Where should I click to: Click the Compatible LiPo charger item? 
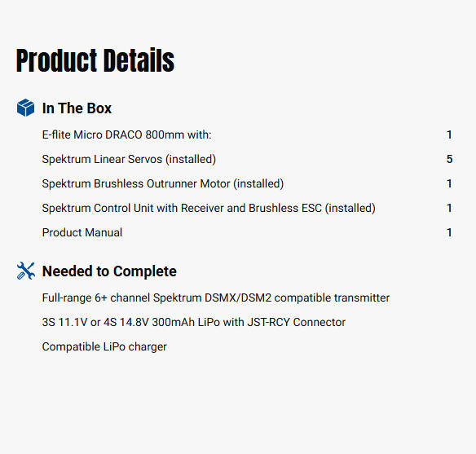point(104,346)
